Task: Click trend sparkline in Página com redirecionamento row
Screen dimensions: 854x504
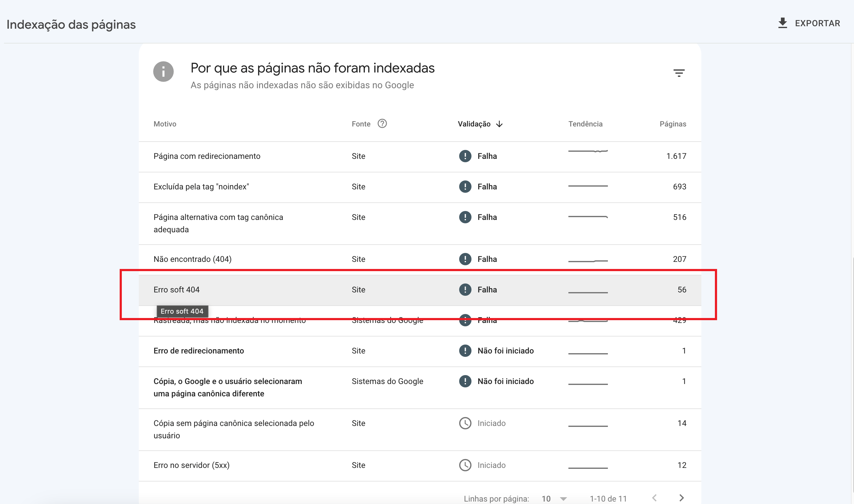Action: 588,151
